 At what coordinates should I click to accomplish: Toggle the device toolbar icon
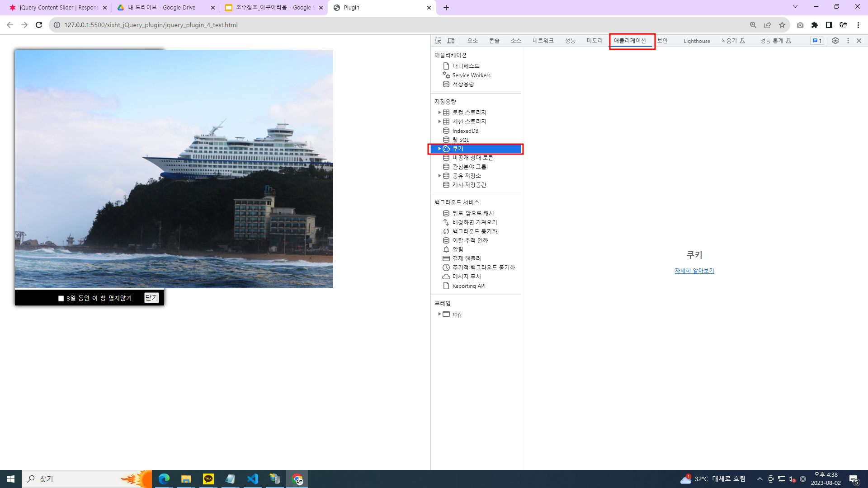point(451,41)
